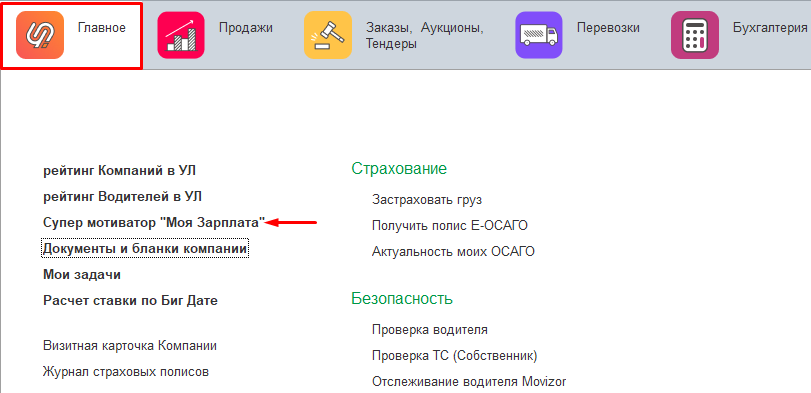Click the purple Перевозки truck icon
This screenshot has height=393, width=811.
click(539, 35)
